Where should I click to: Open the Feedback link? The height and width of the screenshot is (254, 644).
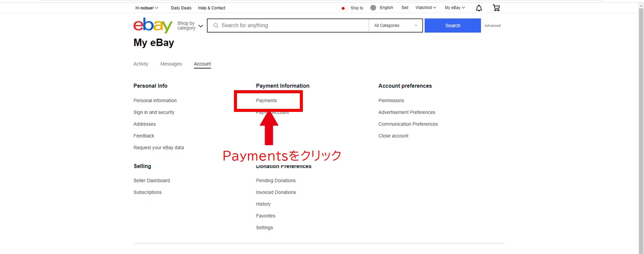click(144, 136)
